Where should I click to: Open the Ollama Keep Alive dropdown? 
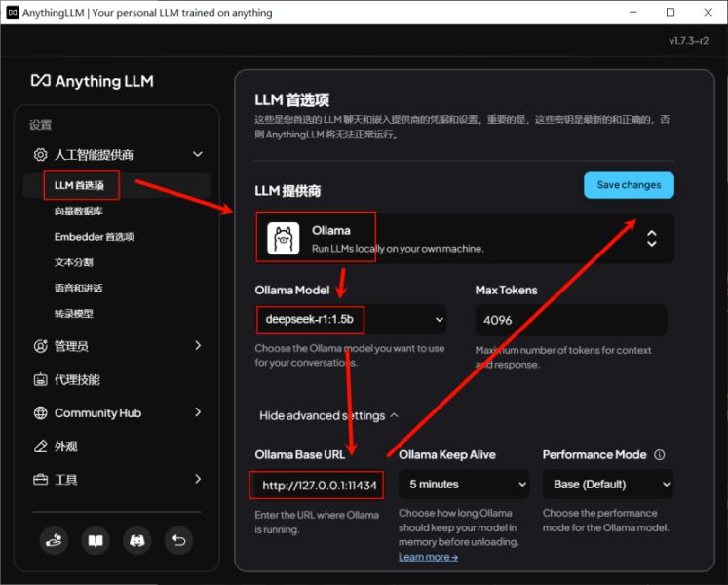(x=463, y=484)
